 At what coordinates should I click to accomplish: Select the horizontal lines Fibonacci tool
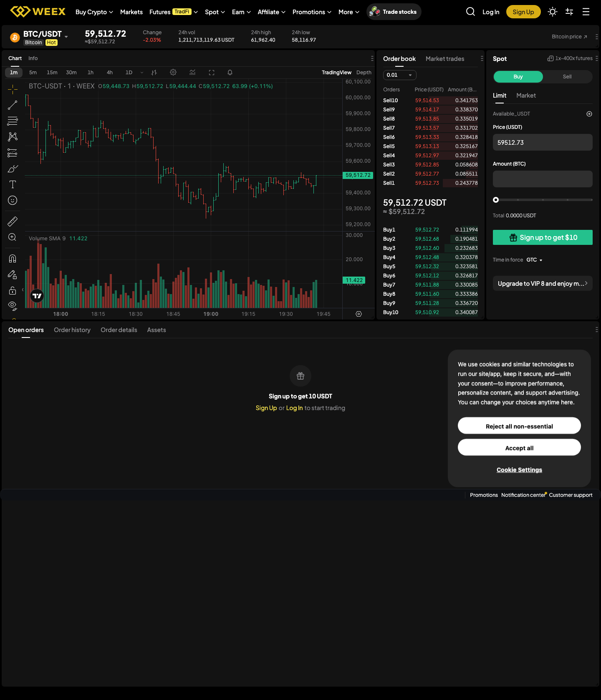(13, 121)
